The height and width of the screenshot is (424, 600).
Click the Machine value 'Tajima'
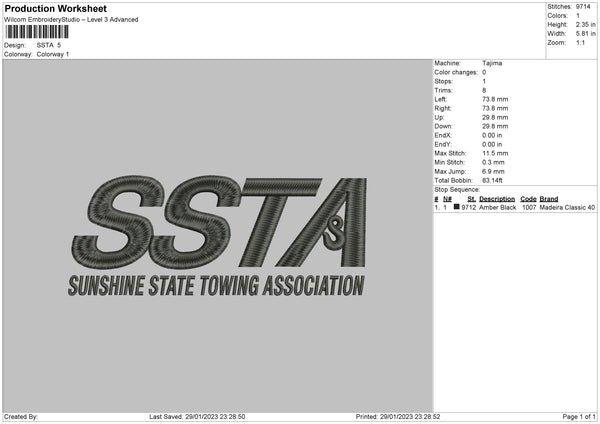[x=492, y=63]
